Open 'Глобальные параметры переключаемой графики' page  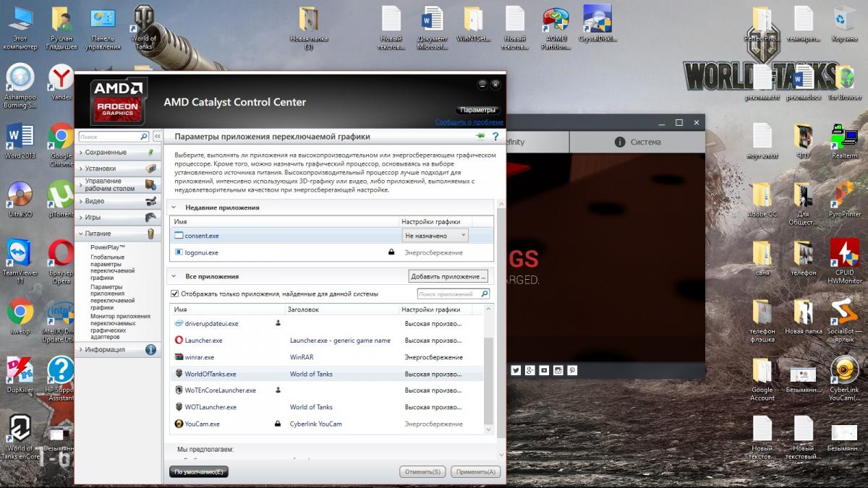click(x=112, y=267)
